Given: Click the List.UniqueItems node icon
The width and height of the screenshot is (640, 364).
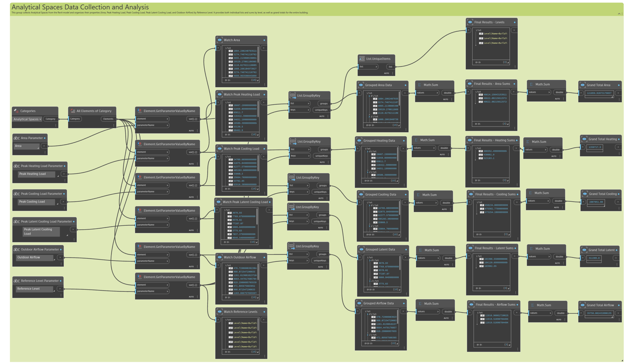Looking at the screenshot, I should click(362, 59).
